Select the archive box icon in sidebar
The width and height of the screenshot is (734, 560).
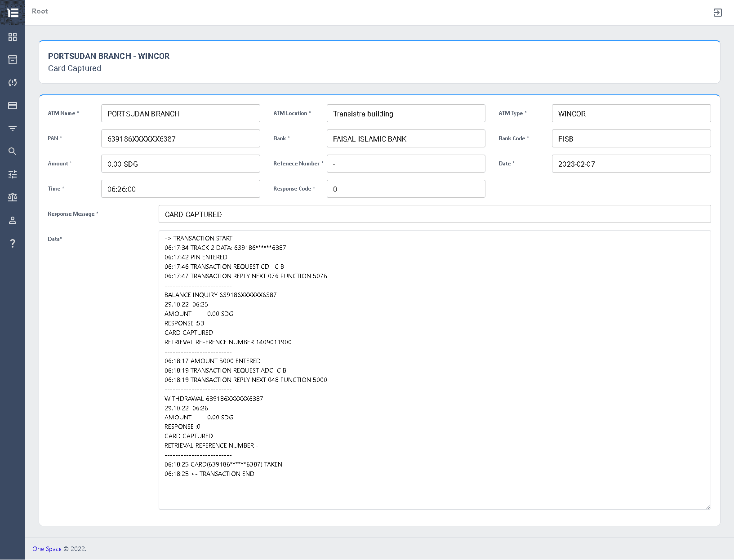(12, 60)
